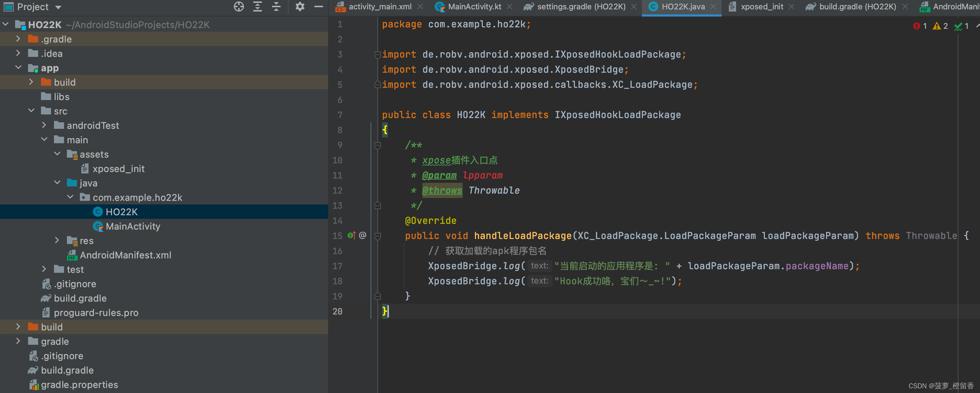Expand the res folder
The width and height of the screenshot is (980, 393).
point(57,240)
